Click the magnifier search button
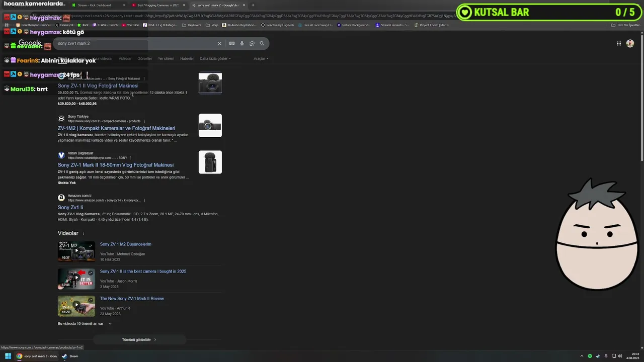Viewport: 644px width, 362px height. coord(262,43)
